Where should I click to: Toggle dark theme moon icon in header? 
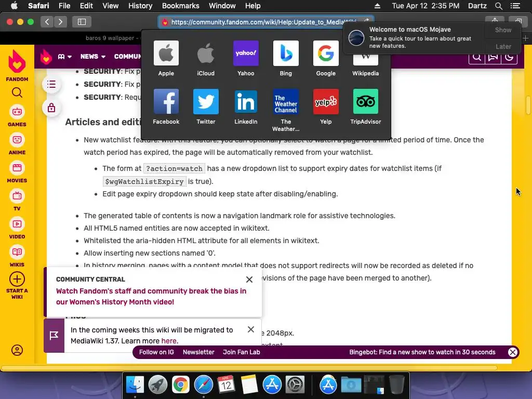click(x=509, y=57)
